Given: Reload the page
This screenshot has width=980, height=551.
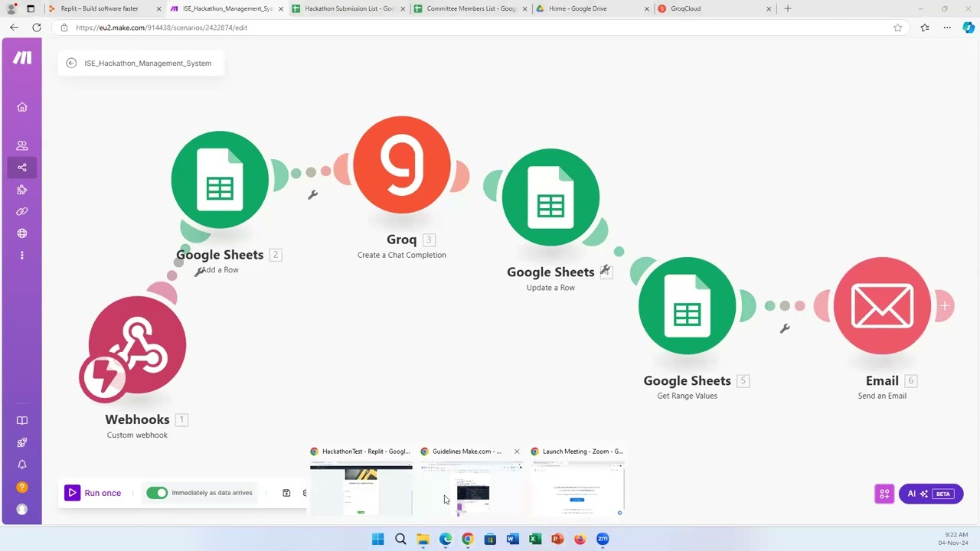Looking at the screenshot, I should (x=36, y=28).
